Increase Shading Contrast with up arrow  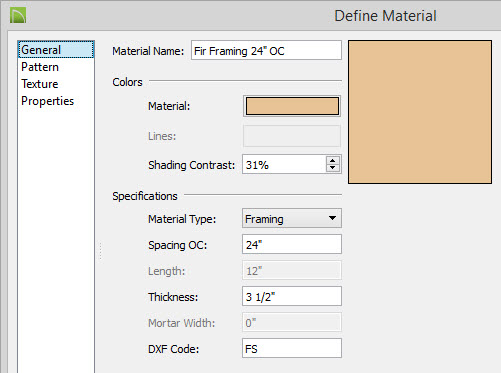point(333,160)
